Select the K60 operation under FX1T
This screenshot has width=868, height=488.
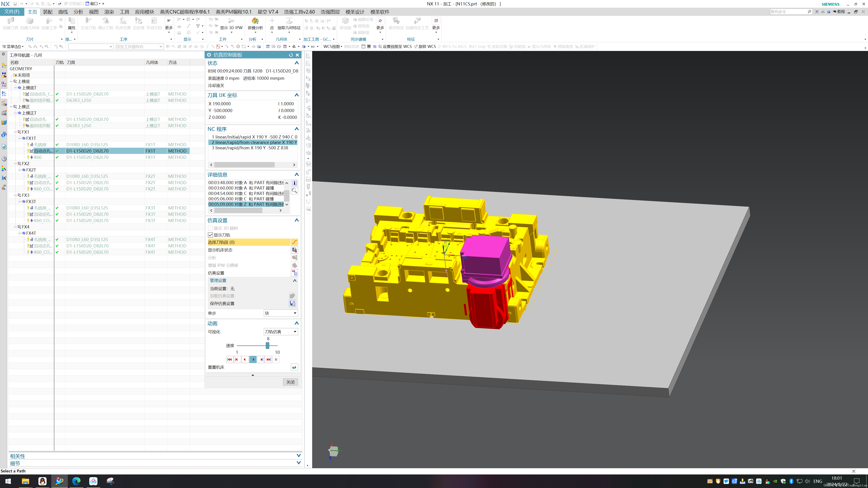pos(38,157)
